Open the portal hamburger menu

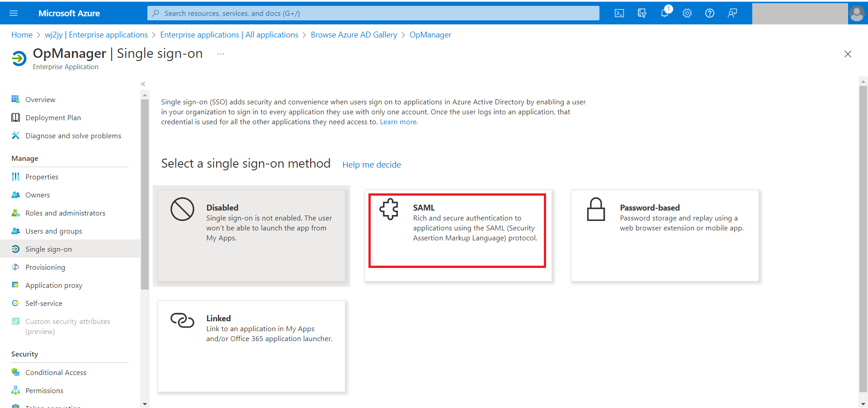coord(14,13)
